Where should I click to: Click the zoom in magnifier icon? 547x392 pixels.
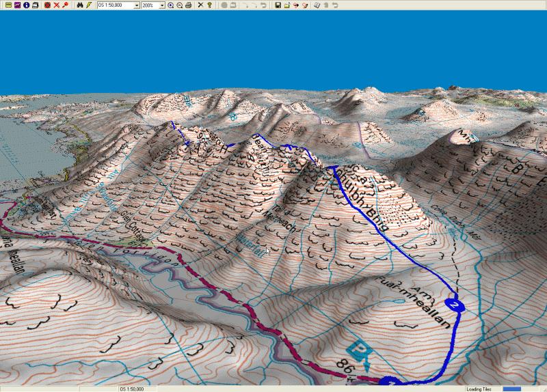pyautogui.click(x=171, y=5)
